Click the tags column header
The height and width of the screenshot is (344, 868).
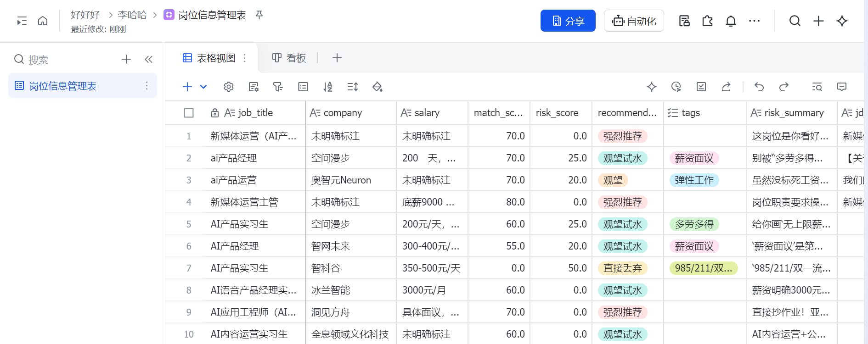click(x=705, y=113)
